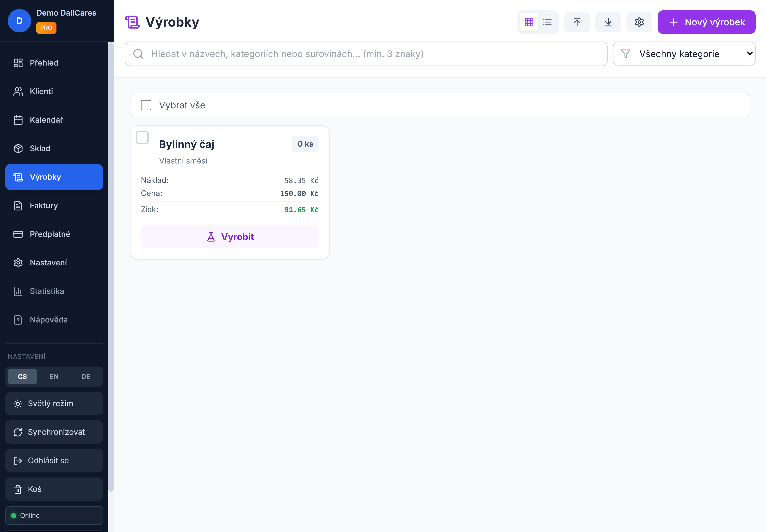The height and width of the screenshot is (532, 766).
Task: Click the filter funnel icon
Action: click(x=626, y=54)
